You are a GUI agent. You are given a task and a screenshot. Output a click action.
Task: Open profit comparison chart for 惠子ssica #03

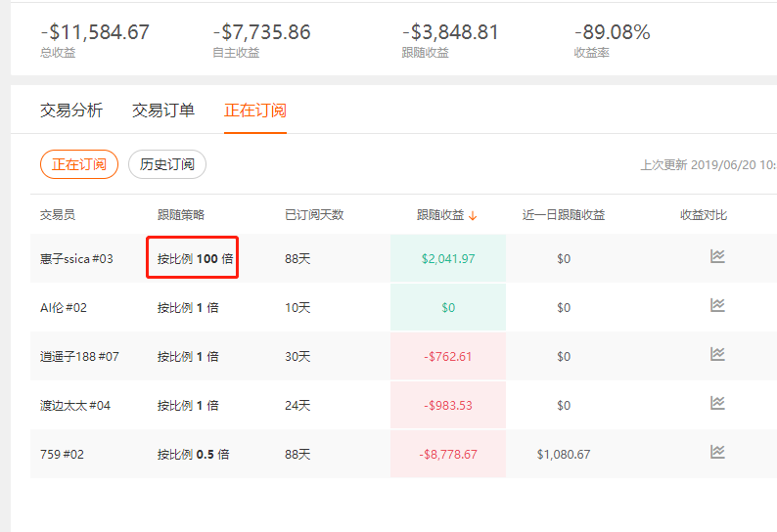717,256
